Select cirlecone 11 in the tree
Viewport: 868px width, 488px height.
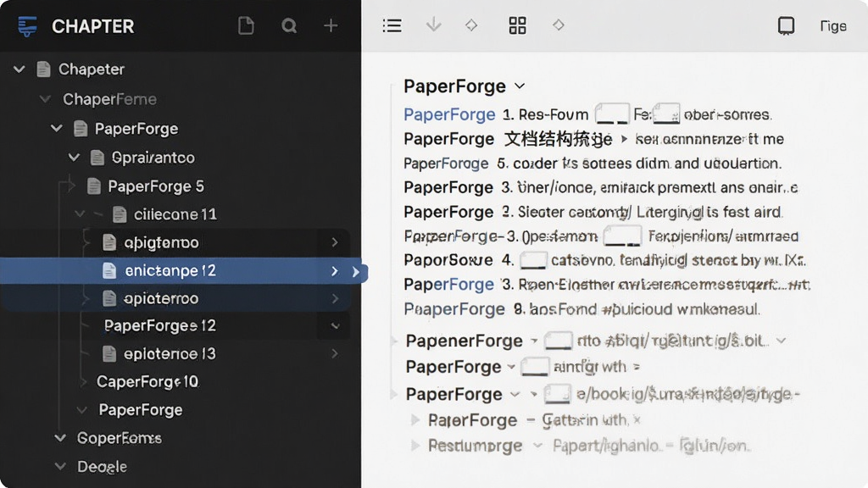175,214
